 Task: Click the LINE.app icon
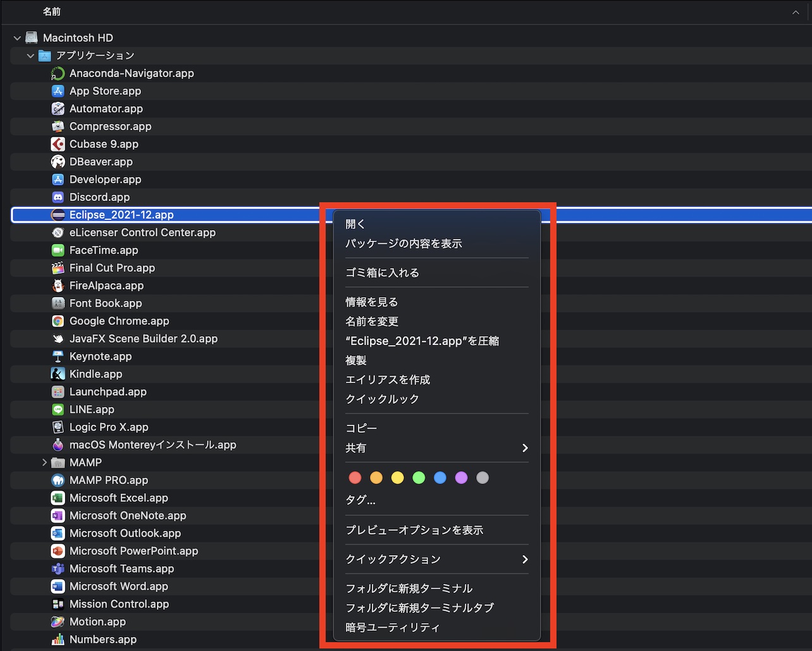(58, 410)
